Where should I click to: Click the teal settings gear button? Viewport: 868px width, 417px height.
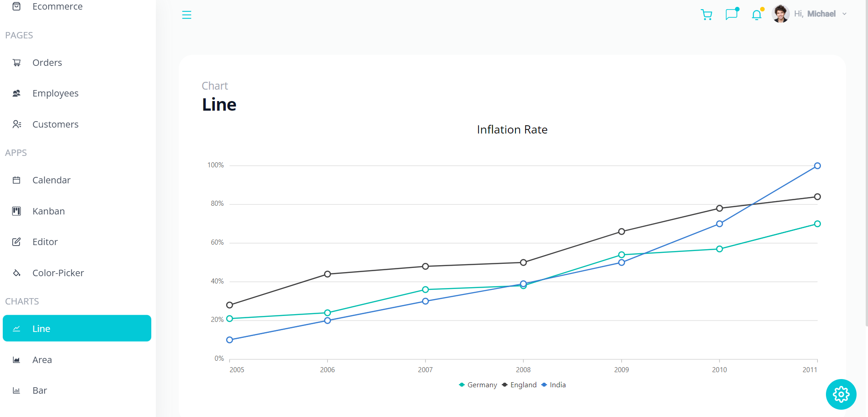pos(841,394)
